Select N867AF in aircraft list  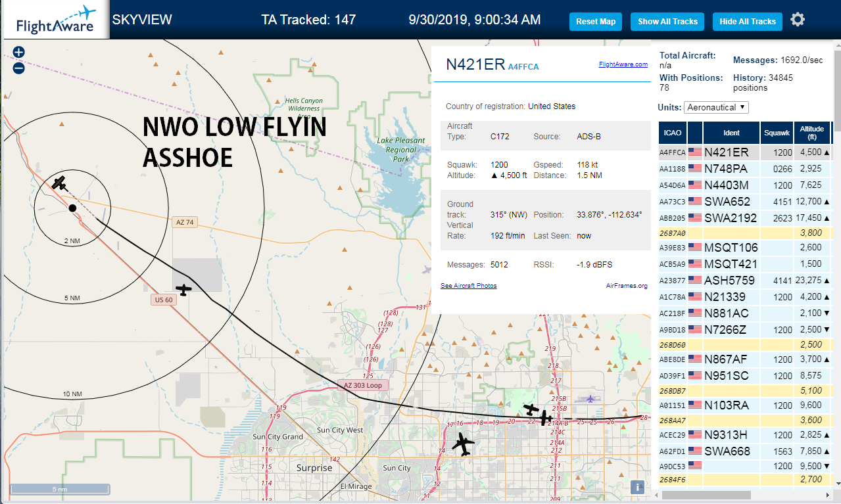746,359
